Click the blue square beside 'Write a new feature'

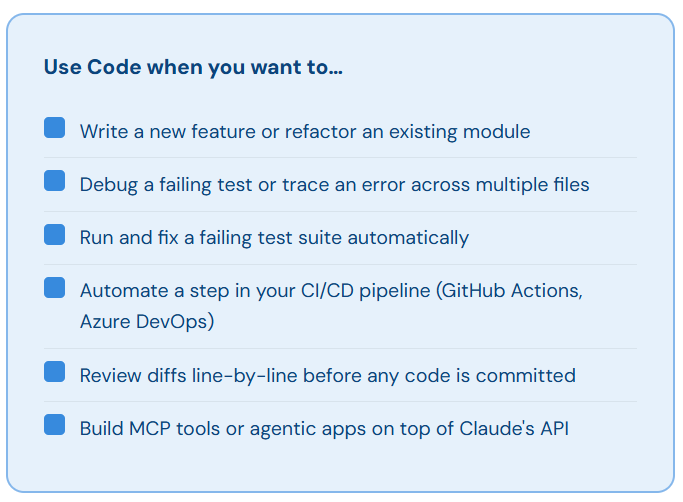pyautogui.click(x=54, y=127)
